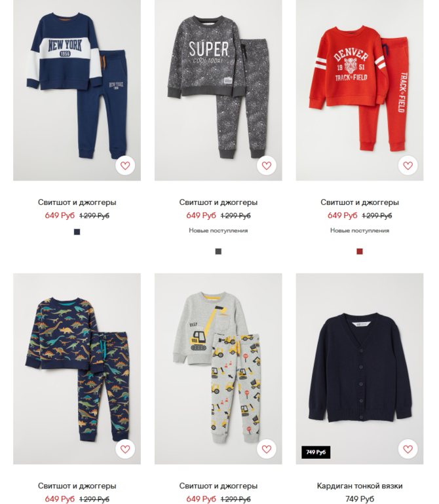Favorite the dinosaur print set
Screen dimensions: 439x504
(x=125, y=449)
